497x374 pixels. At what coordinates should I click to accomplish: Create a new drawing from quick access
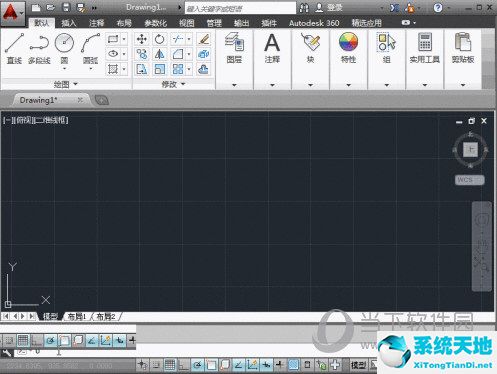point(36,7)
